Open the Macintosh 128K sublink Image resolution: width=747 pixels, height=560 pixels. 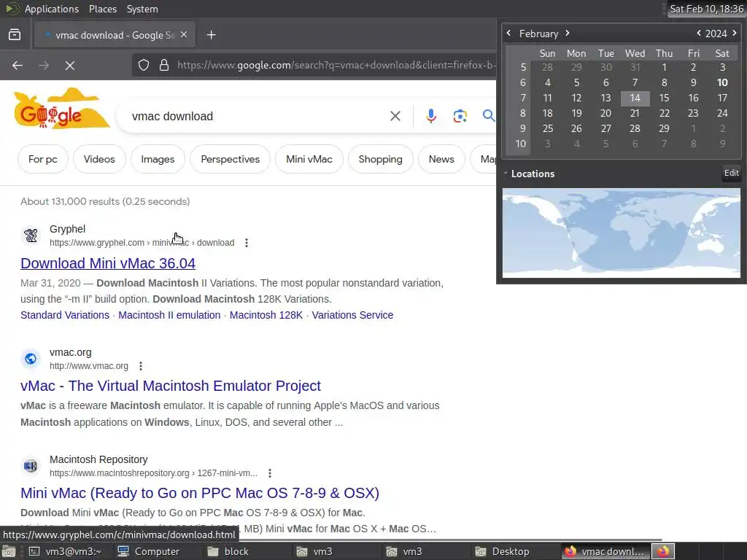pyautogui.click(x=266, y=315)
